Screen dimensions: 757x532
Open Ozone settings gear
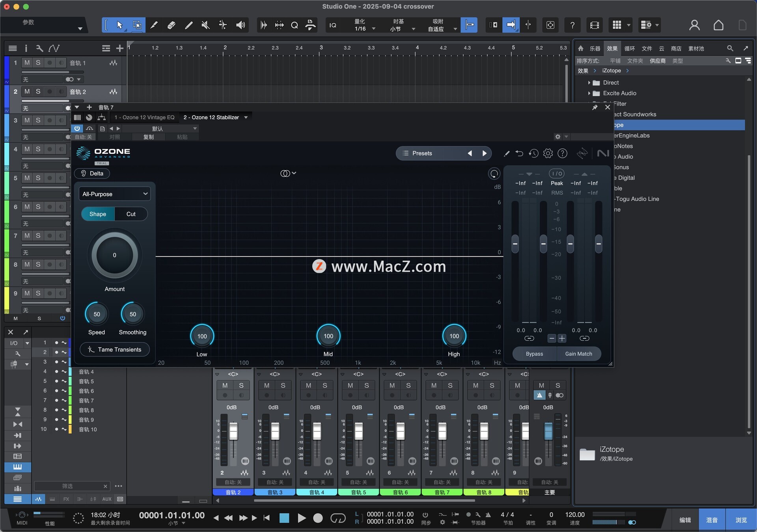point(548,153)
